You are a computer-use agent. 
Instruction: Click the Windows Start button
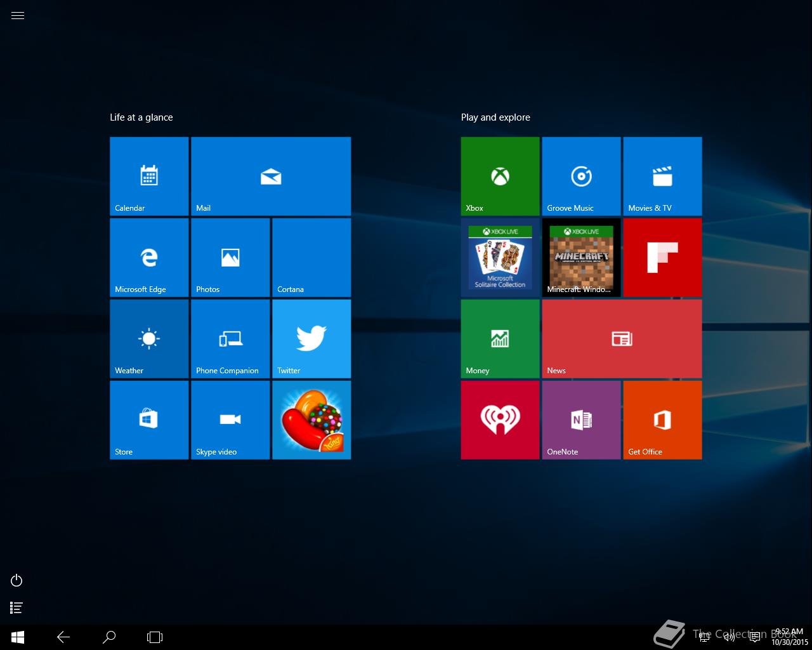point(18,637)
